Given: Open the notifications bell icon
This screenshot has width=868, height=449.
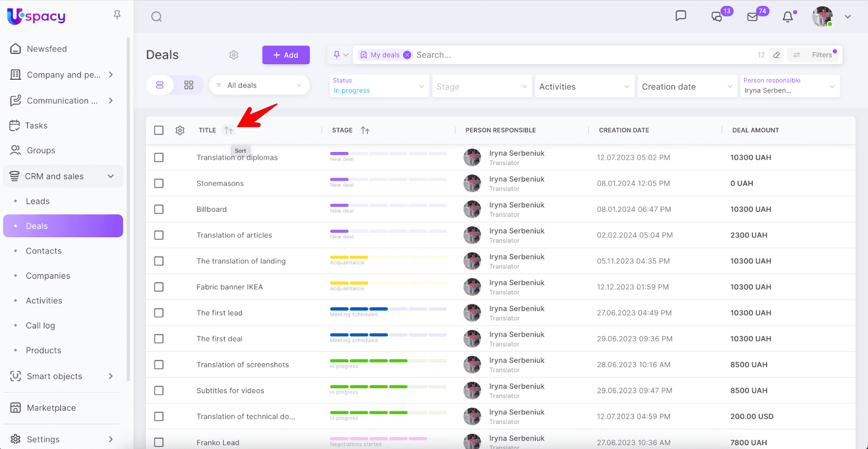Looking at the screenshot, I should pyautogui.click(x=788, y=17).
